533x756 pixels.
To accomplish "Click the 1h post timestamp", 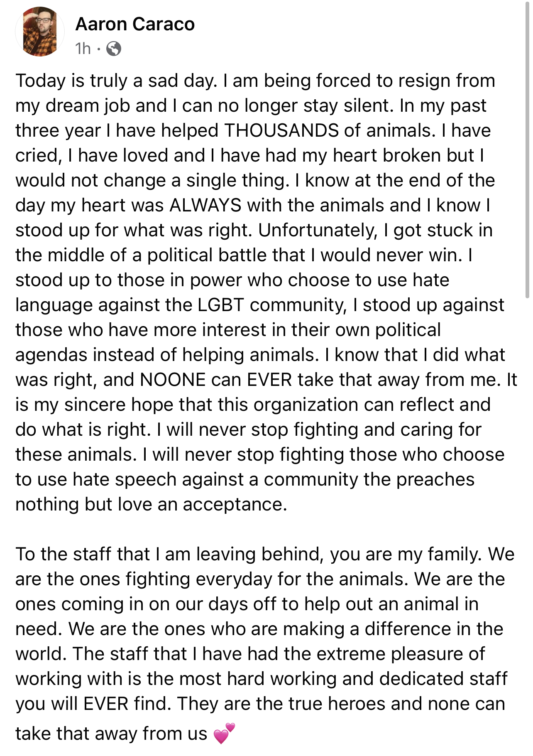I will pos(83,49).
